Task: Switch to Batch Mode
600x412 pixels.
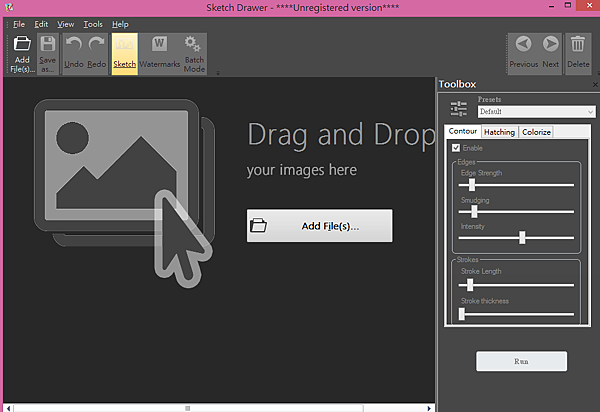Action: point(193,46)
